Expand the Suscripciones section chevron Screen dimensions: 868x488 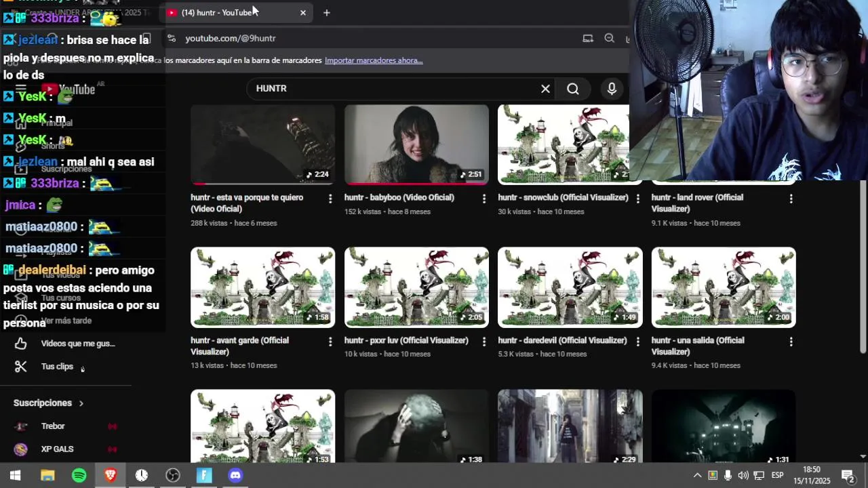(81, 403)
